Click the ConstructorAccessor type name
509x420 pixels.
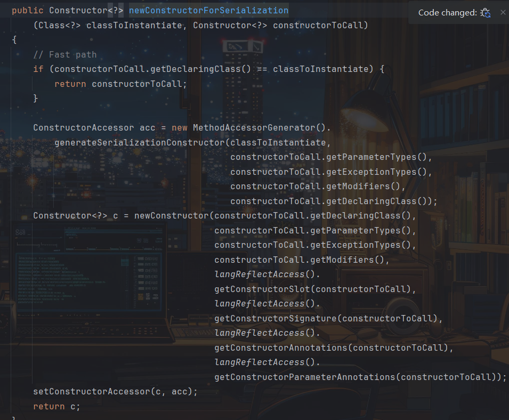click(x=84, y=127)
